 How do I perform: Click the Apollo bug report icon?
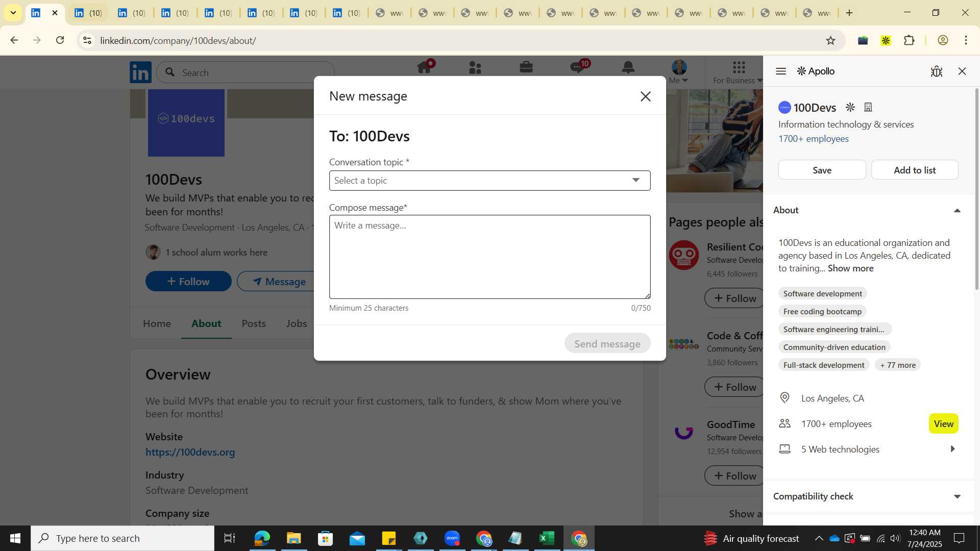click(x=936, y=71)
